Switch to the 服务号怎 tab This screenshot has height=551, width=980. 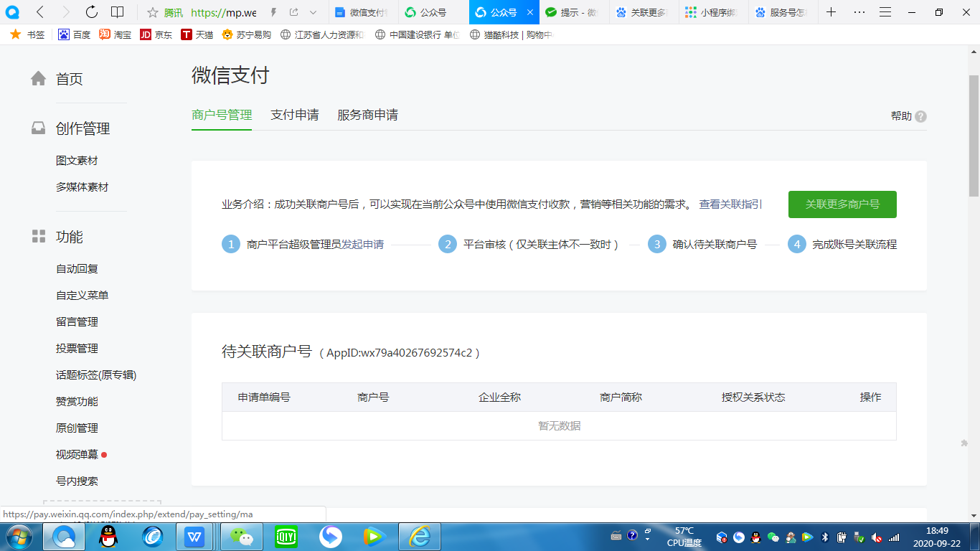pos(781,12)
